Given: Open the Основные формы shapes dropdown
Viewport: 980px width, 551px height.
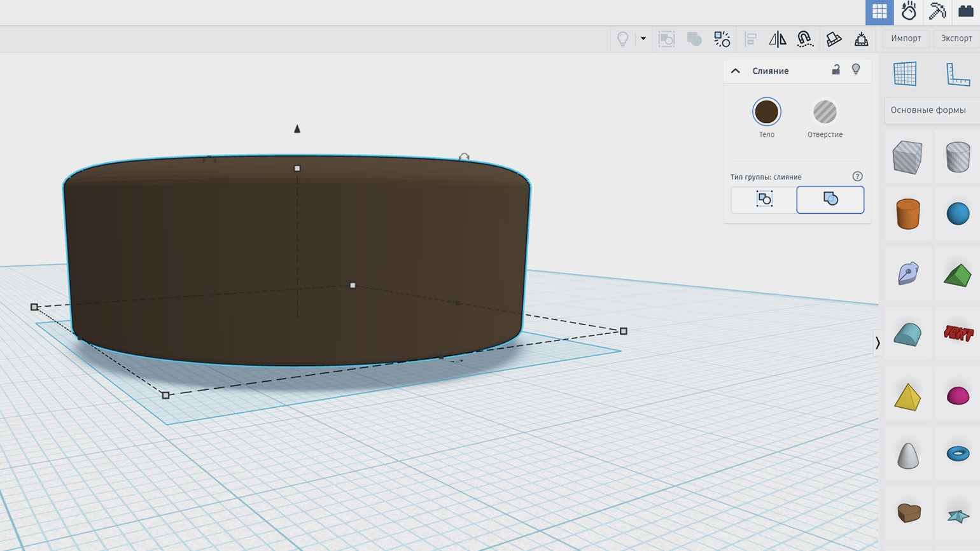Looking at the screenshot, I should 928,110.
